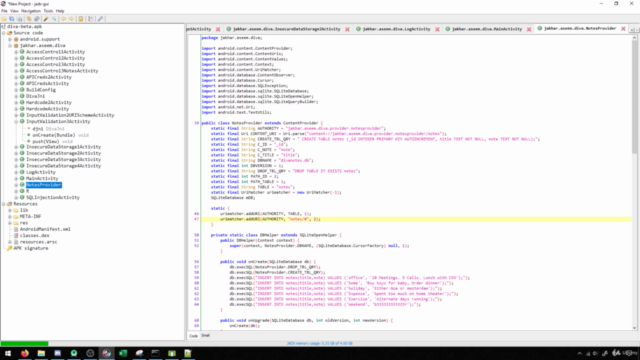Open AndroidManifest.xml resource
640x360 pixels.
click(x=45, y=229)
